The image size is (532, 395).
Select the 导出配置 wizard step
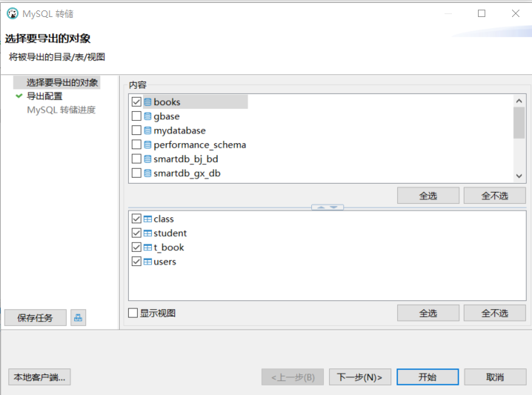44,96
